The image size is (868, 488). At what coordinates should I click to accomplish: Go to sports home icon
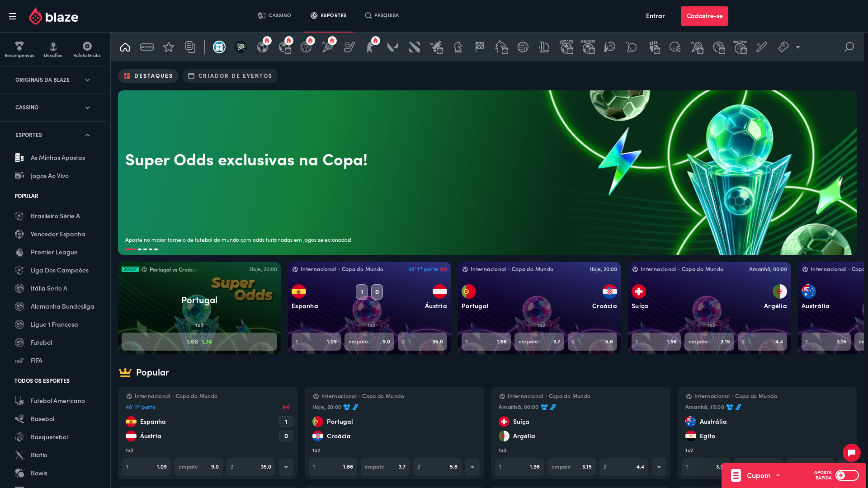point(125,47)
